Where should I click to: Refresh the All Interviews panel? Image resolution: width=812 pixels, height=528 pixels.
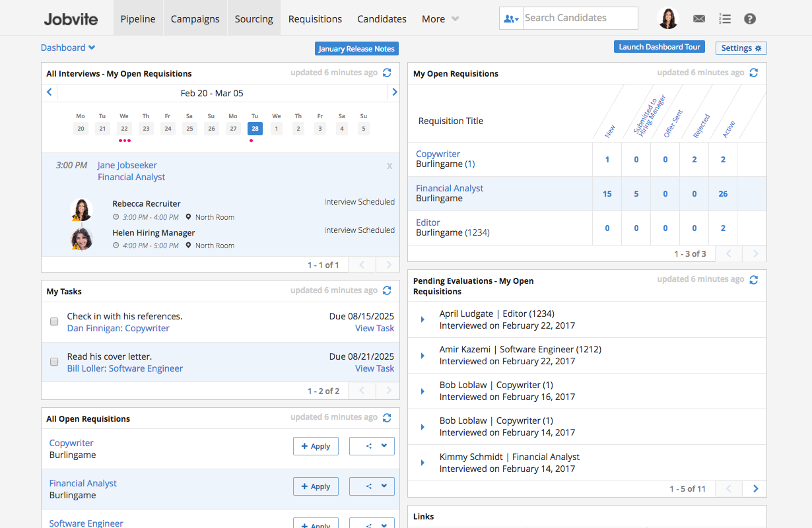click(387, 73)
